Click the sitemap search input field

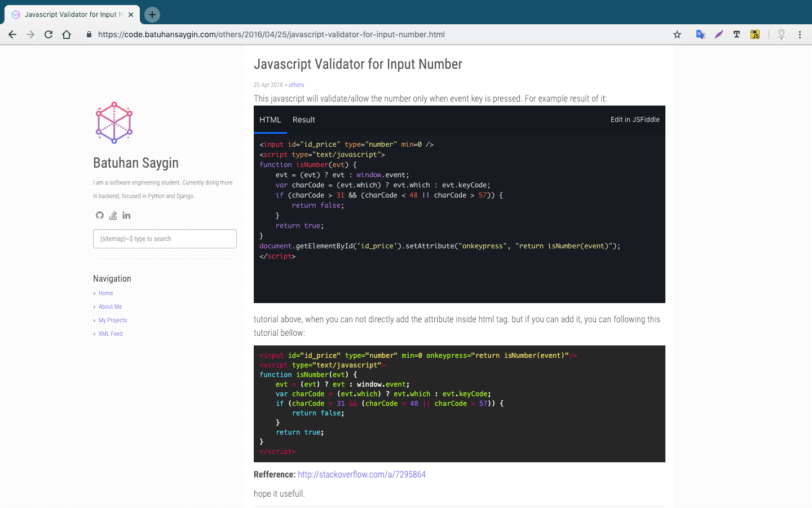(x=165, y=239)
